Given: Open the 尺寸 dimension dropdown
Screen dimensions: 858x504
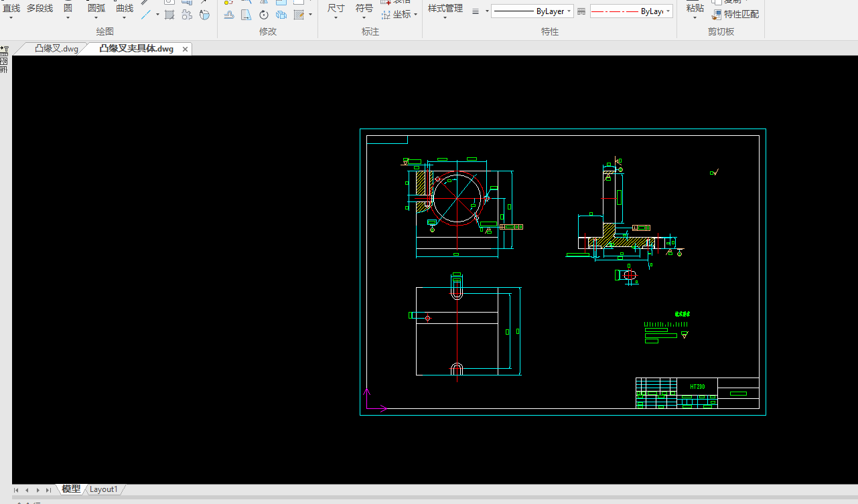Looking at the screenshot, I should pyautogui.click(x=336, y=18).
